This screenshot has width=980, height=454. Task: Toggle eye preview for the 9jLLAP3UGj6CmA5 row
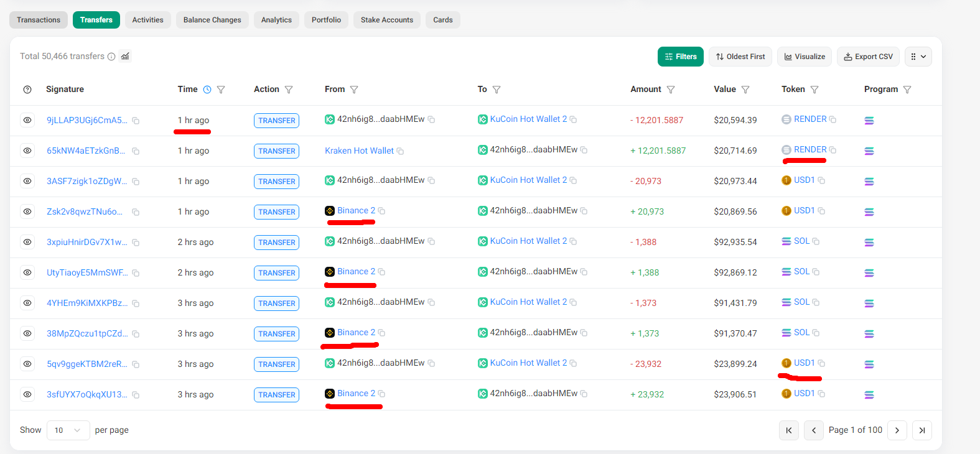point(27,120)
